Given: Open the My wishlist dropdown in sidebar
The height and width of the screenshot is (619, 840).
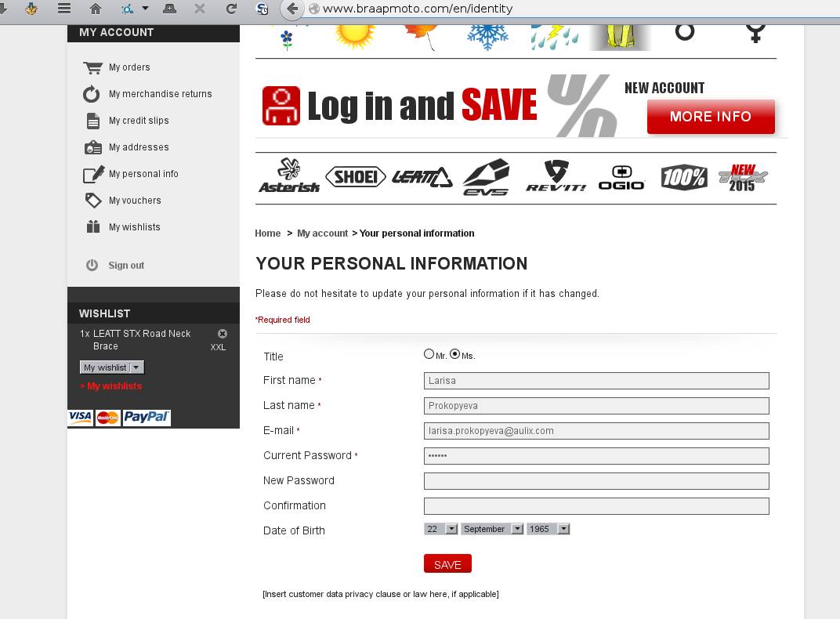Looking at the screenshot, I should click(112, 367).
